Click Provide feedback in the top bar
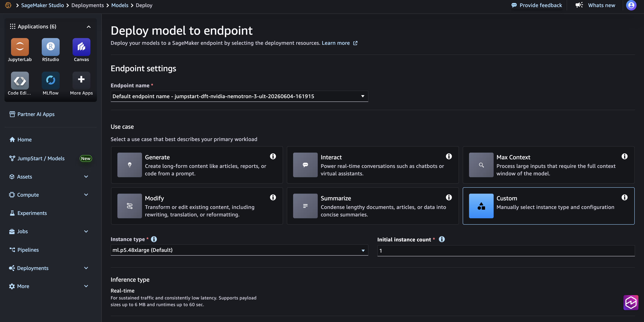This screenshot has width=644, height=322. pos(536,5)
